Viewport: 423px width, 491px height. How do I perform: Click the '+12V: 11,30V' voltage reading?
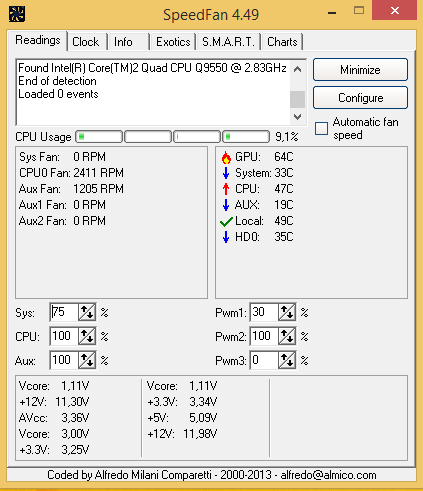coord(54,402)
